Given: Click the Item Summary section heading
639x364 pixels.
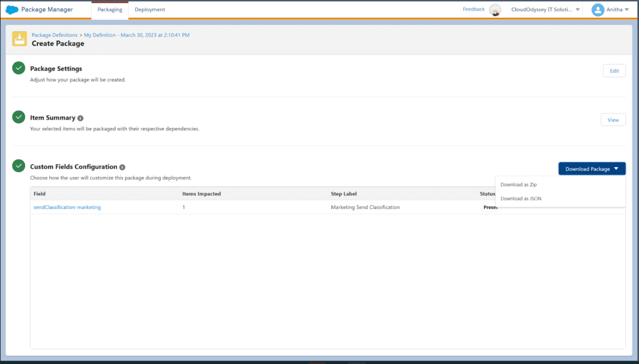Looking at the screenshot, I should tap(52, 118).
